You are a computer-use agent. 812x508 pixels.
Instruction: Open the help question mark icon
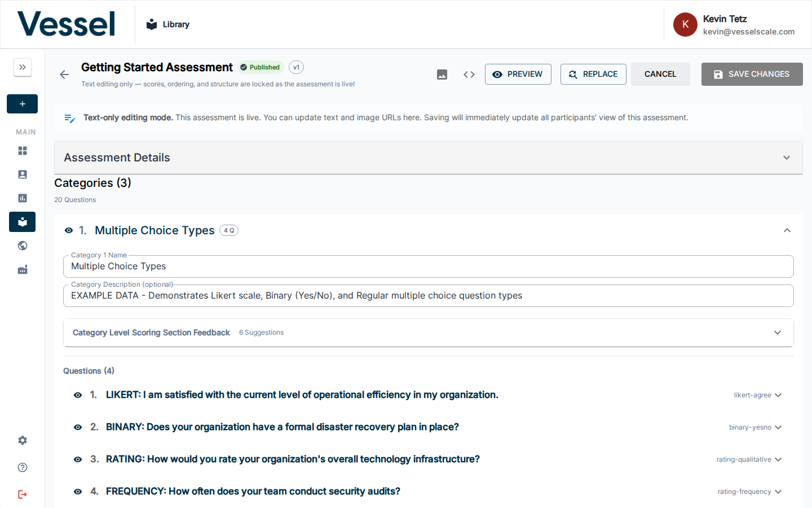point(23,467)
